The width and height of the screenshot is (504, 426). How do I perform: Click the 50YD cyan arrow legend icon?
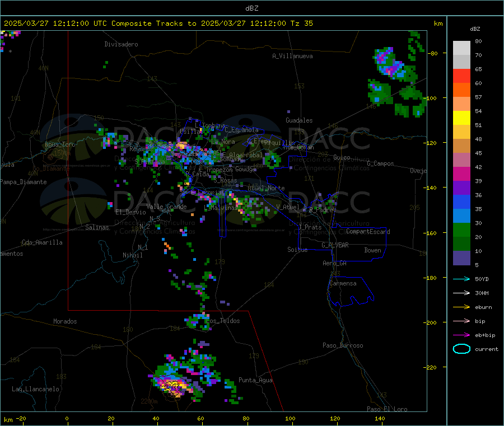coord(461,279)
